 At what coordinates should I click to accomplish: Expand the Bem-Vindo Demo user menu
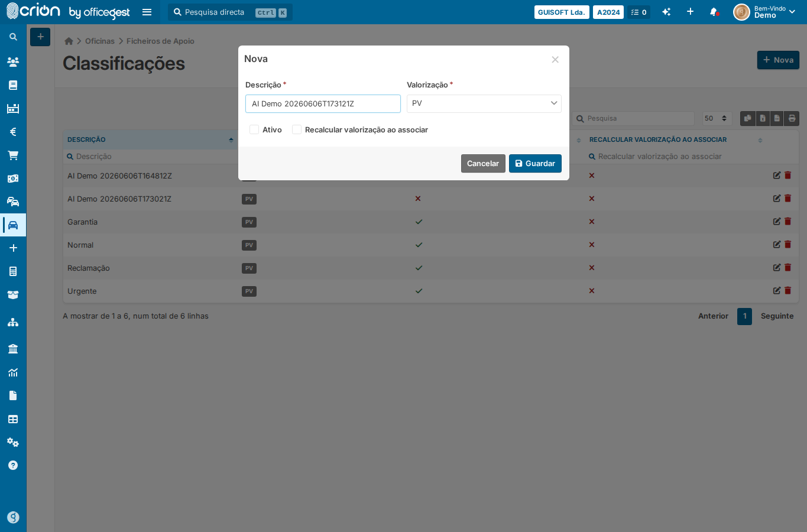pyautogui.click(x=765, y=12)
